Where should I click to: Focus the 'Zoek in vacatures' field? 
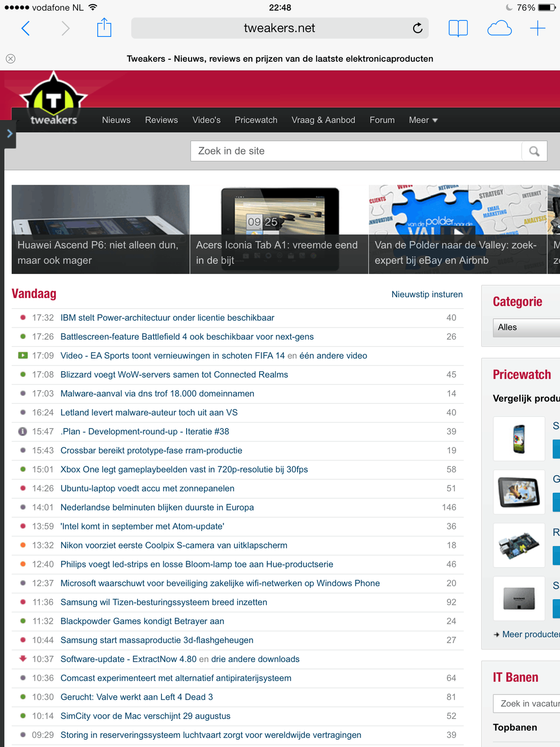526,704
